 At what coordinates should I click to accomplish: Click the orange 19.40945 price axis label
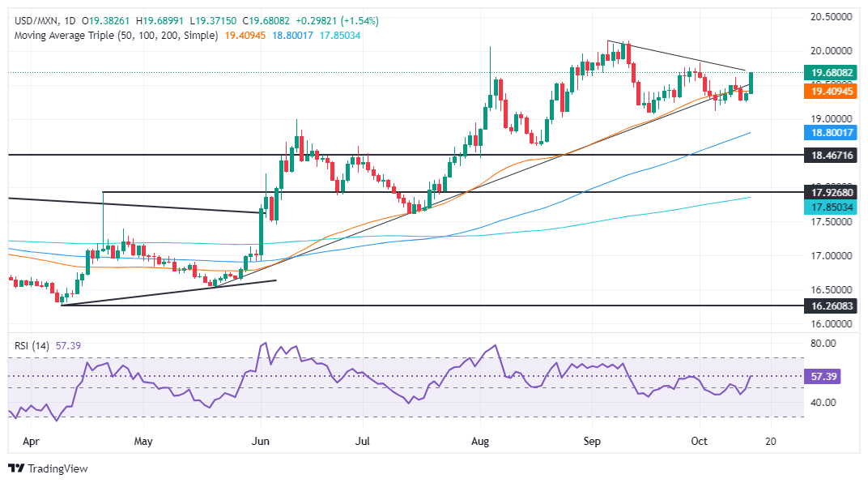(831, 92)
